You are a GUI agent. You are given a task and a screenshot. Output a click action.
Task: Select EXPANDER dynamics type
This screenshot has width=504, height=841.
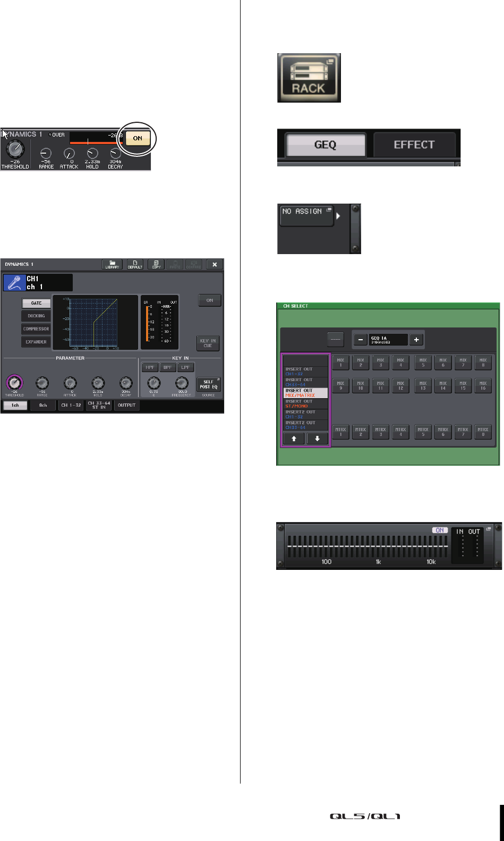(x=36, y=342)
